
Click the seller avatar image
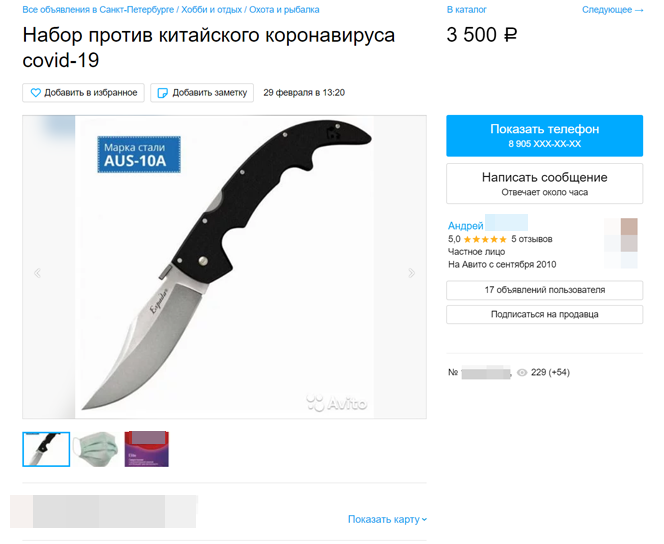point(621,243)
